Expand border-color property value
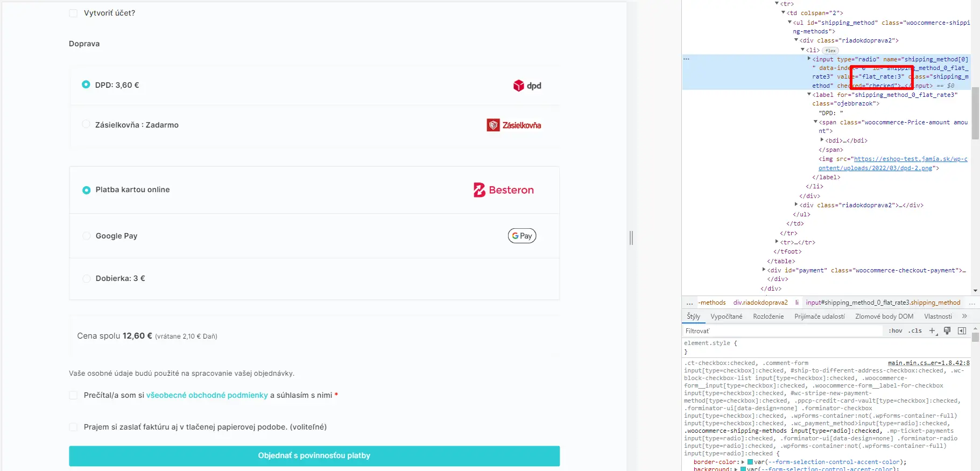The height and width of the screenshot is (471, 980). 743,462
